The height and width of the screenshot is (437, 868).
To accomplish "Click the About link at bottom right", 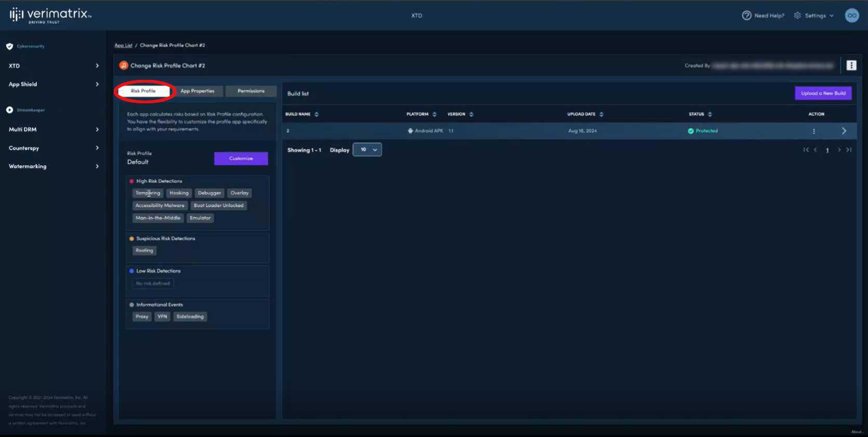I will pos(857,432).
